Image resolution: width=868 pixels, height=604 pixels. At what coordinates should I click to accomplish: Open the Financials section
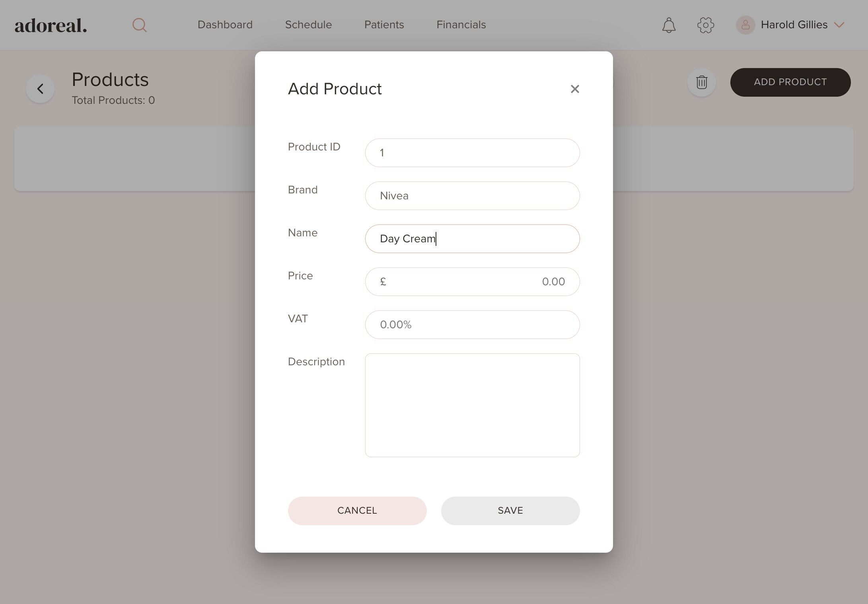point(461,25)
